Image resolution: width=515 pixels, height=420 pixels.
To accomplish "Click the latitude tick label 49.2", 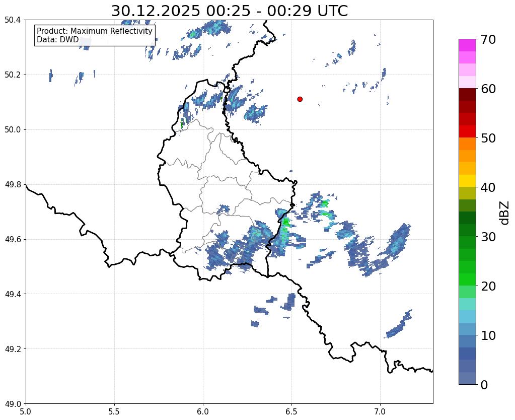I will pos(13,349).
